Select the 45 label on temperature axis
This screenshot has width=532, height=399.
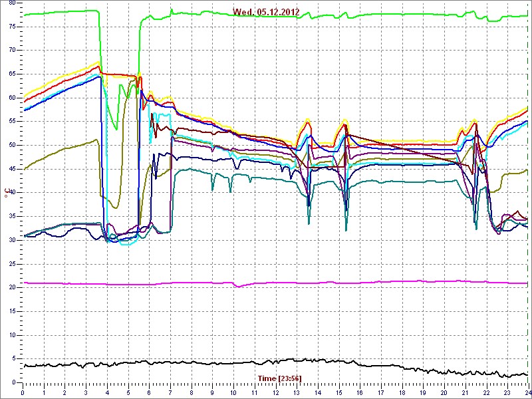pyautogui.click(x=11, y=169)
